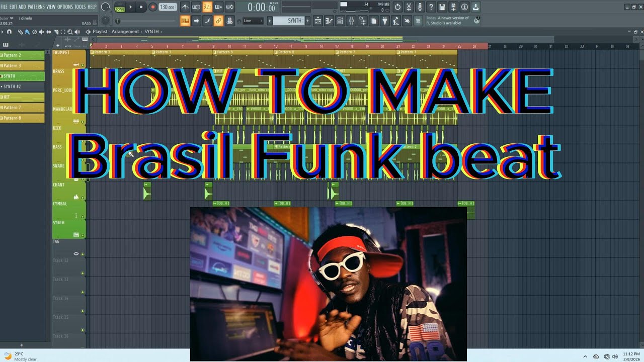The height and width of the screenshot is (362, 644).
Task: Open the help question mark icon
Action: pyautogui.click(x=431, y=7)
